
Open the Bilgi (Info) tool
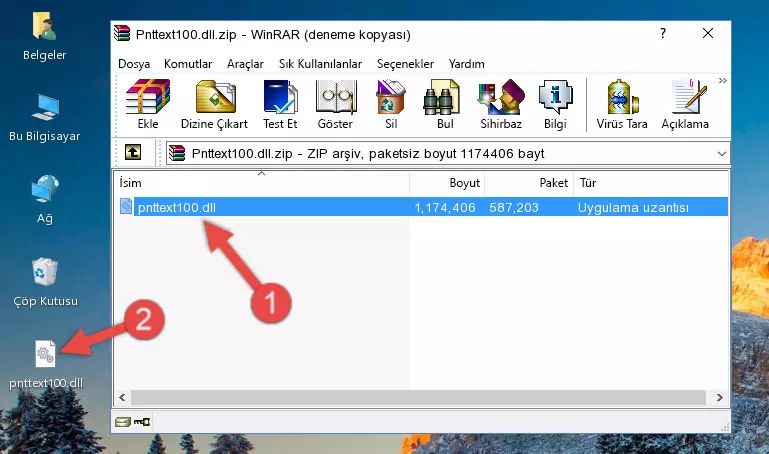[555, 104]
